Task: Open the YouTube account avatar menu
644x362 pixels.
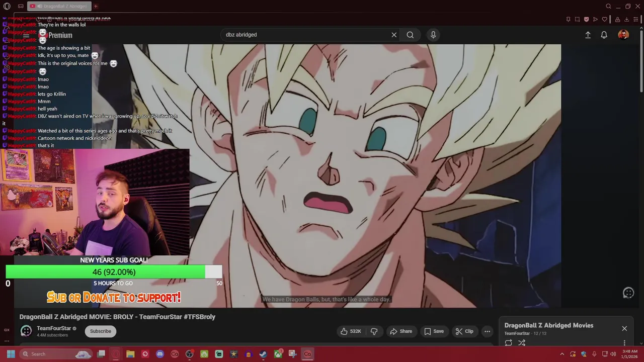Action: point(623,35)
